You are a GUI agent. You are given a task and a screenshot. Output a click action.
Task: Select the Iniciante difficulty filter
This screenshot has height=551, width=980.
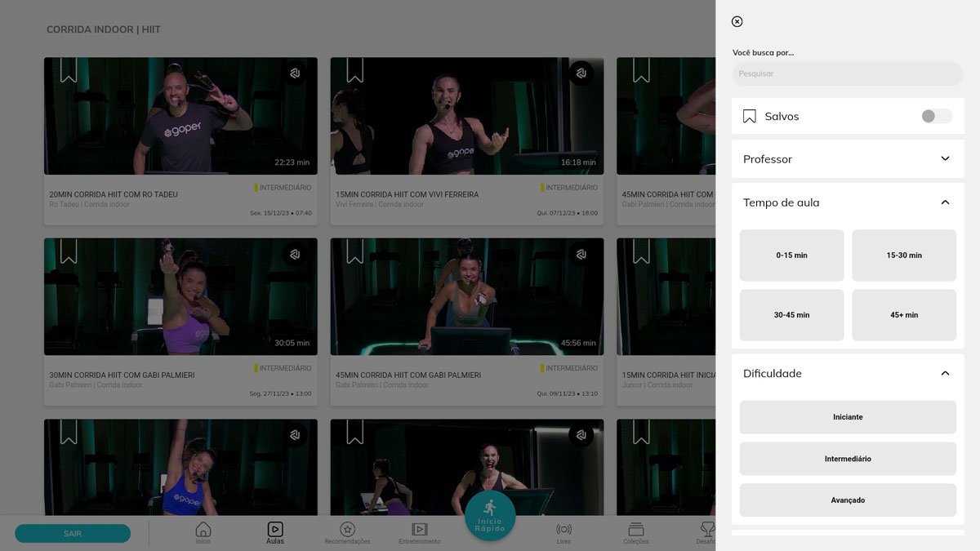[848, 417]
